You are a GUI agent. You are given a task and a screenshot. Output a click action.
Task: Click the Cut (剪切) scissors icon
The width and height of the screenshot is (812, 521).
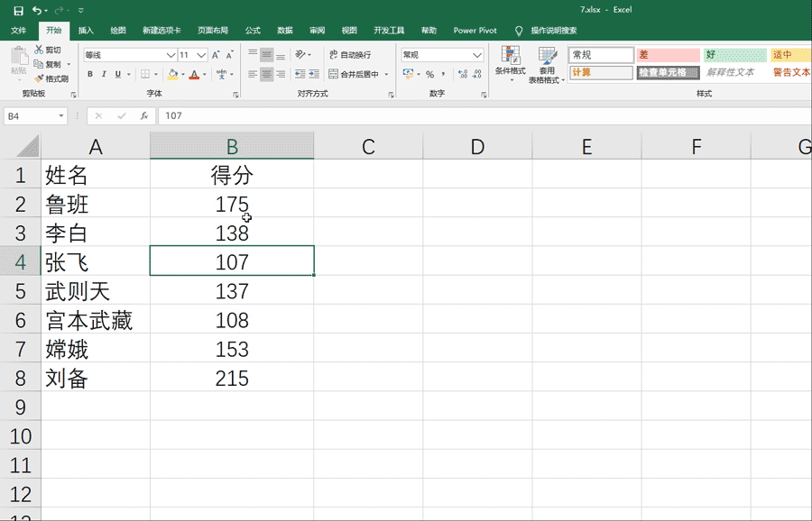[39, 50]
